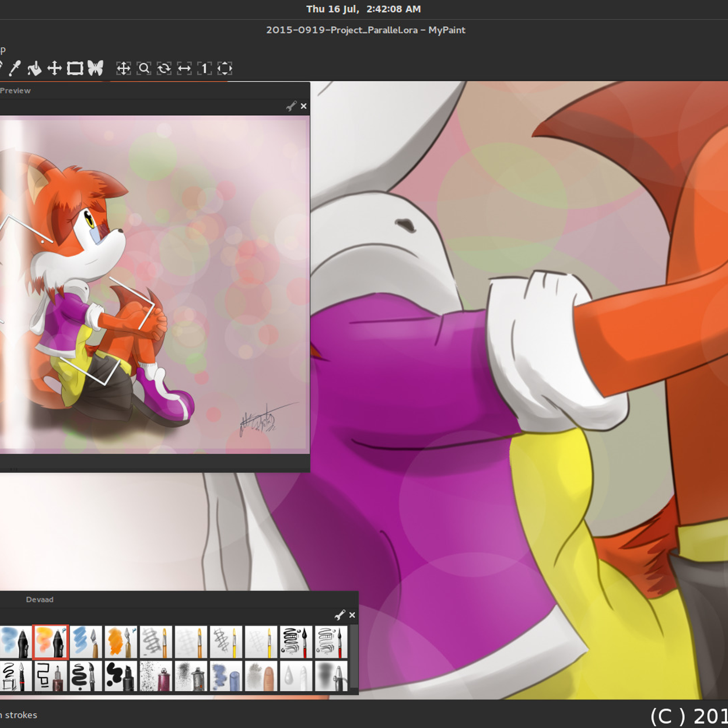Close the Devaad brush panel
This screenshot has width=728, height=728.
coord(352,615)
